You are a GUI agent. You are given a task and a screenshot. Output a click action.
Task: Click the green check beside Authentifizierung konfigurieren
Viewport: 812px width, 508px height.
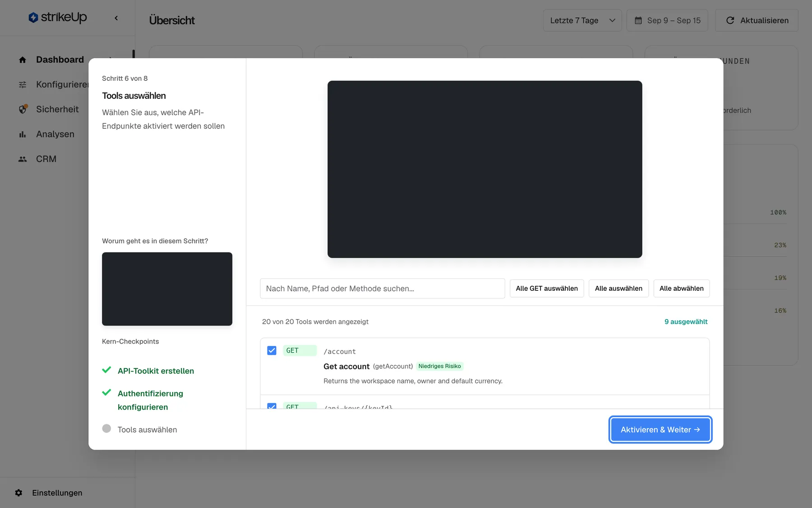(x=106, y=393)
